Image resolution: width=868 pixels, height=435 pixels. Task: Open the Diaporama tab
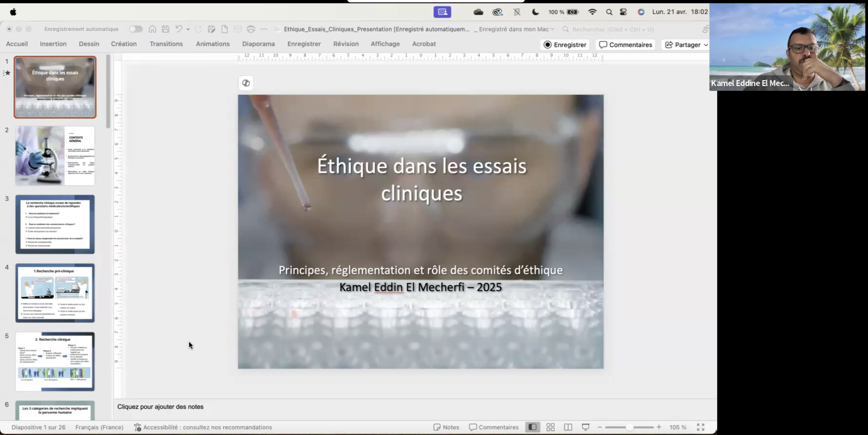[x=258, y=44]
